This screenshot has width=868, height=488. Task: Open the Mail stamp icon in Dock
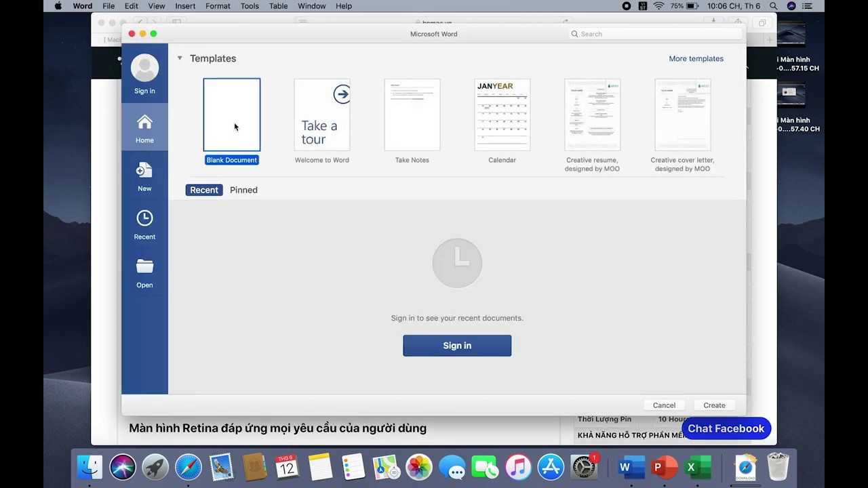(x=222, y=467)
